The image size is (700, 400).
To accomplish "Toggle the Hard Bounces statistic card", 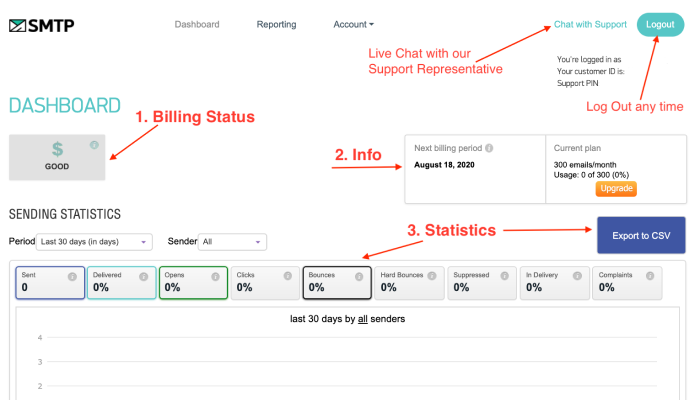I will pos(409,282).
